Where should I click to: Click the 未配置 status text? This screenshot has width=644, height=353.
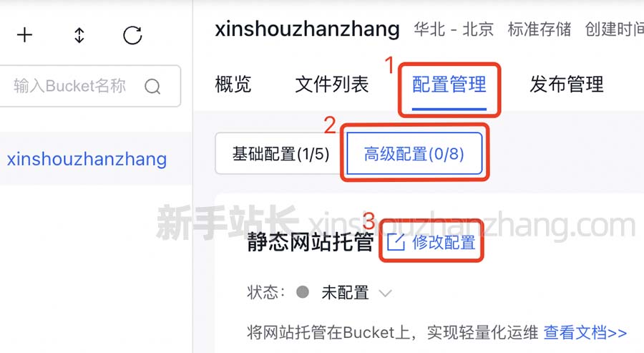345,293
